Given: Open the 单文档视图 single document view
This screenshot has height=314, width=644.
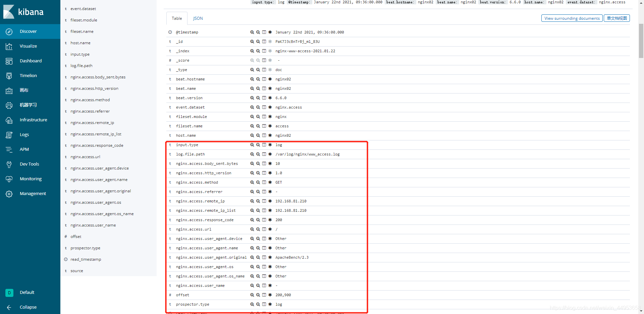Looking at the screenshot, I should 617,18.
